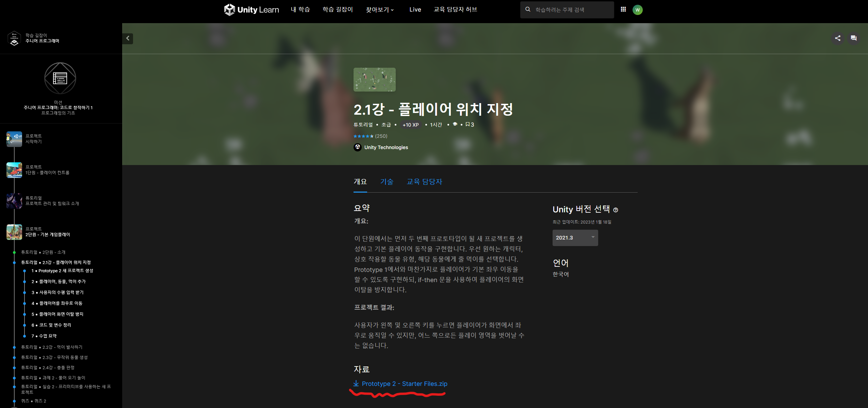
Task: Switch to the 기술 tab
Action: 387,182
